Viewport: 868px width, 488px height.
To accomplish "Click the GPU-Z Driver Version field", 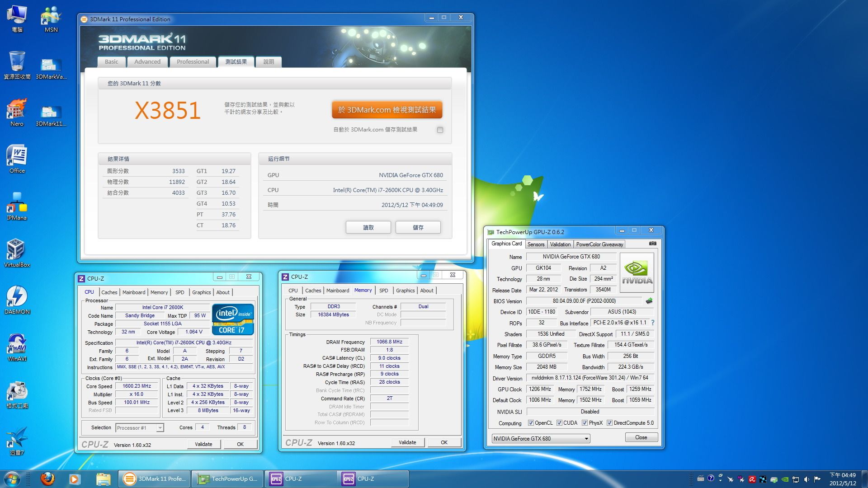I will (x=590, y=378).
